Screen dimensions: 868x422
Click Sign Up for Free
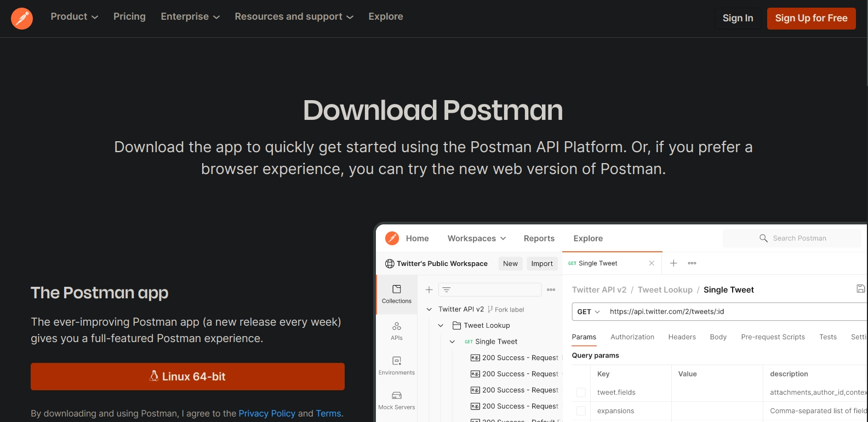tap(811, 18)
